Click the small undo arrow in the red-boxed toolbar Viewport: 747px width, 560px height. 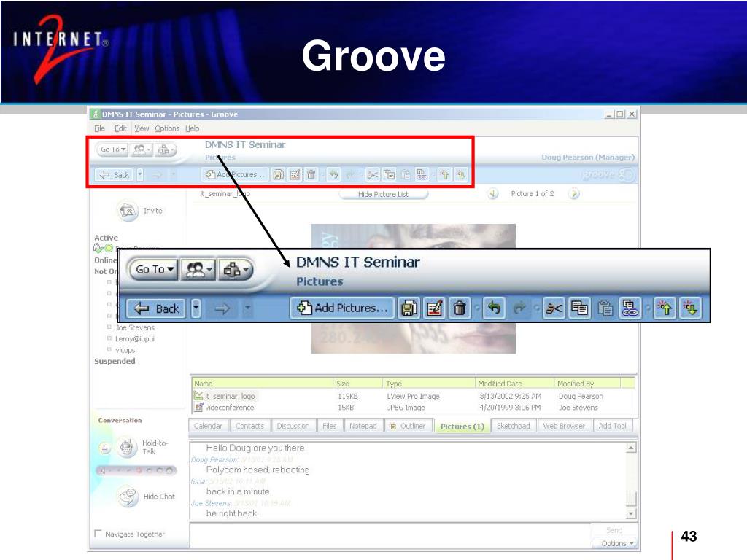tap(333, 175)
